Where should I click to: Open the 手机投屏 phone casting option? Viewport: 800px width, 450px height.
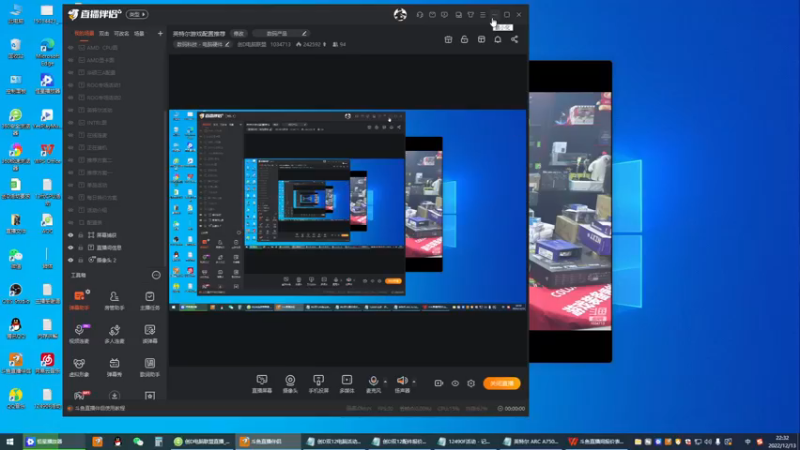tap(318, 384)
